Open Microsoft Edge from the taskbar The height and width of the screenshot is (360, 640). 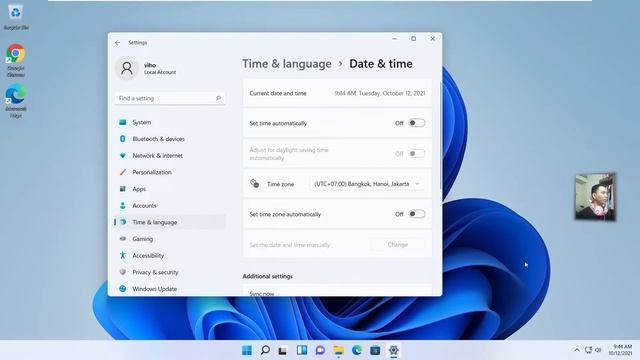coord(357,350)
